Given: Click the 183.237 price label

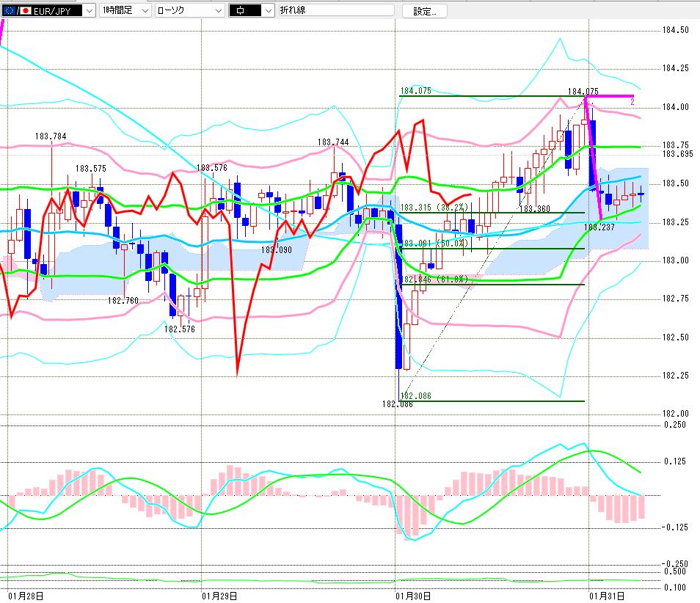Looking at the screenshot, I should [x=599, y=227].
